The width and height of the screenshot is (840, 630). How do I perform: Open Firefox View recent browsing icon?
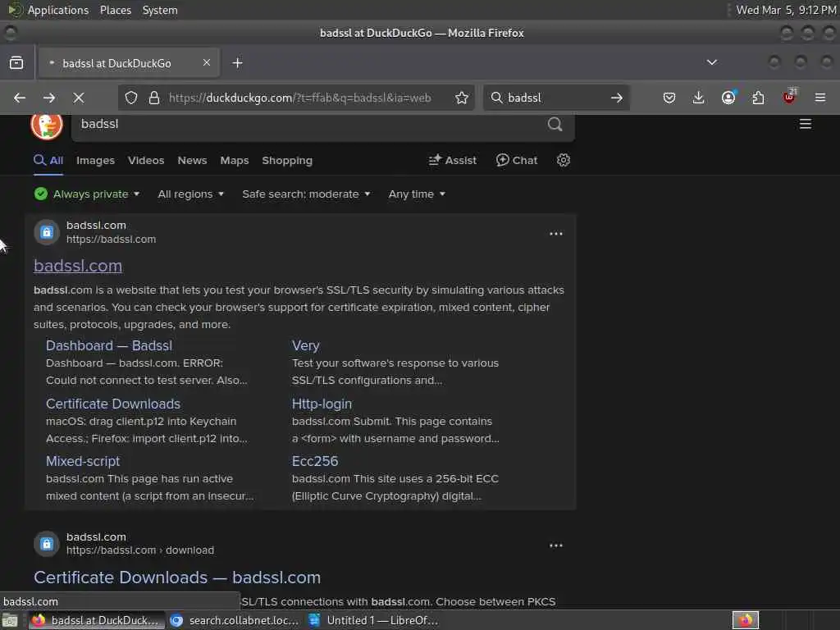[x=16, y=62]
